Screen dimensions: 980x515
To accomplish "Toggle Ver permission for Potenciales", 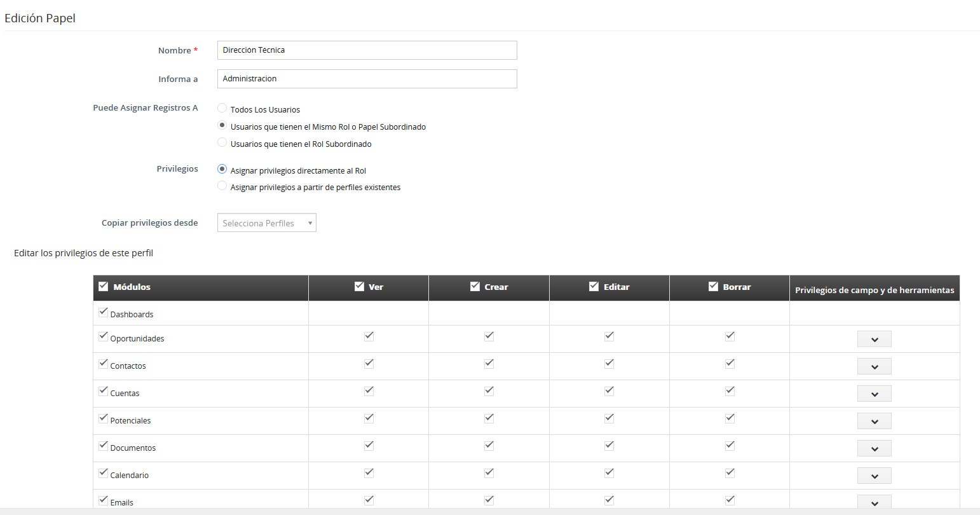I will (369, 418).
